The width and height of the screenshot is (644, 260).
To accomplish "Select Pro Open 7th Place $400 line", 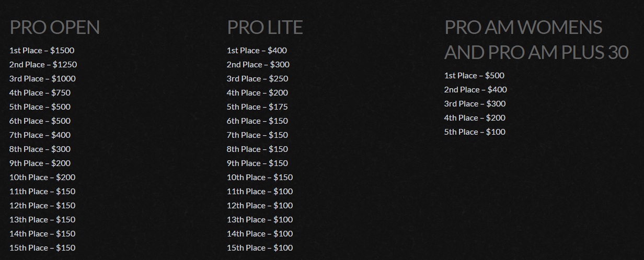I will 40,135.
